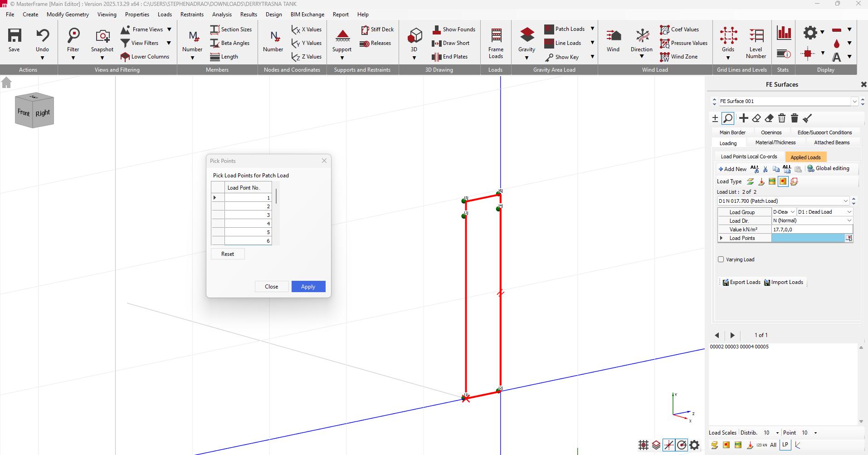The height and width of the screenshot is (455, 868).
Task: Open the Restraints menu
Action: (x=192, y=15)
